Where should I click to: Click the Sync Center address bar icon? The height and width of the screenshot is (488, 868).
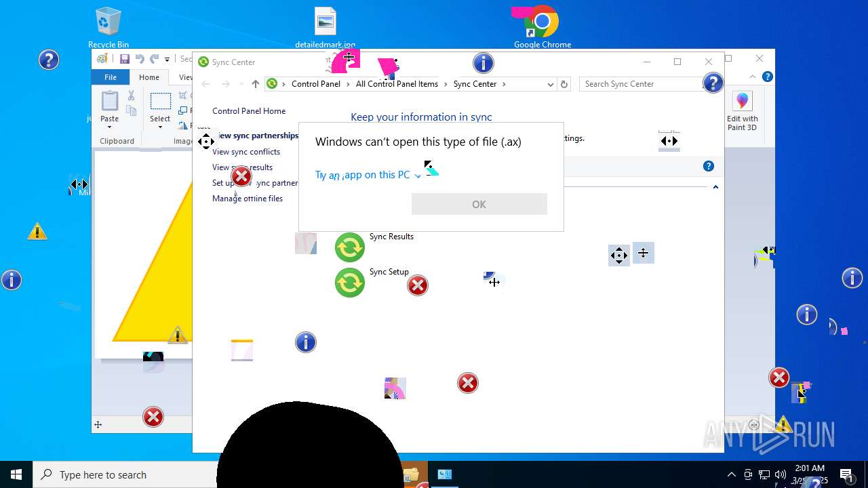(272, 84)
